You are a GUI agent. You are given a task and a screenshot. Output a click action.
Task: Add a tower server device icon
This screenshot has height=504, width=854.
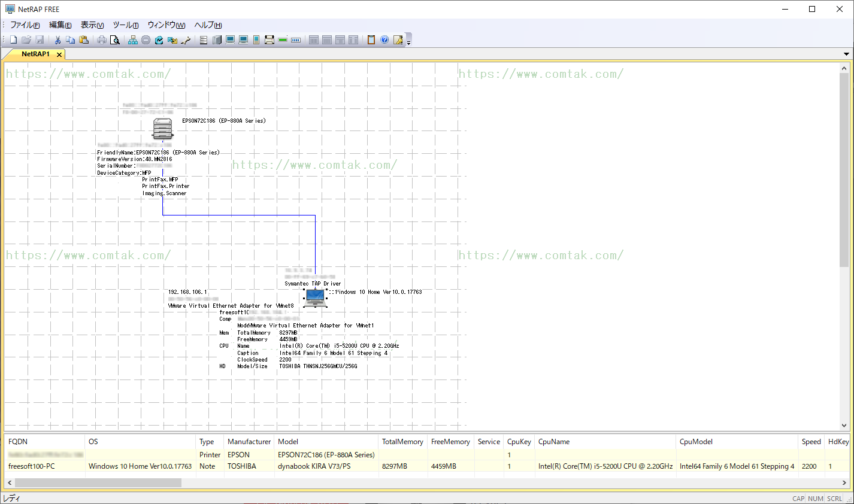point(217,40)
